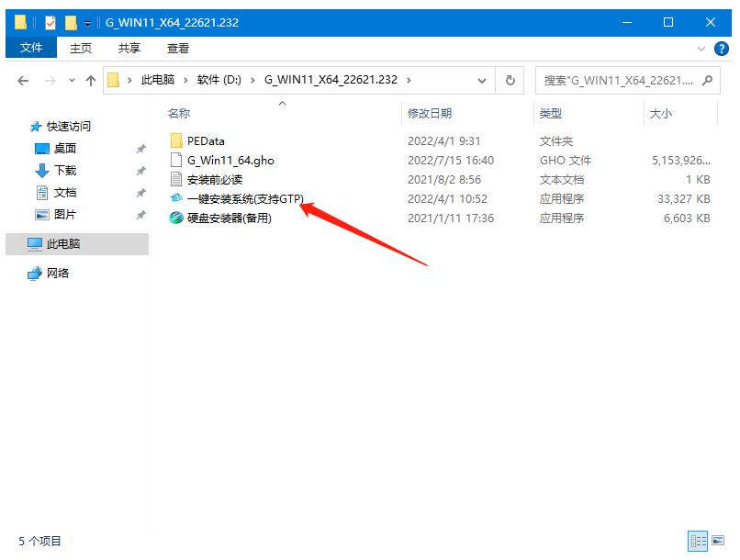Image resolution: width=740 pixels, height=560 pixels.
Task: Open 桌面 in Quick access
Action: click(65, 149)
